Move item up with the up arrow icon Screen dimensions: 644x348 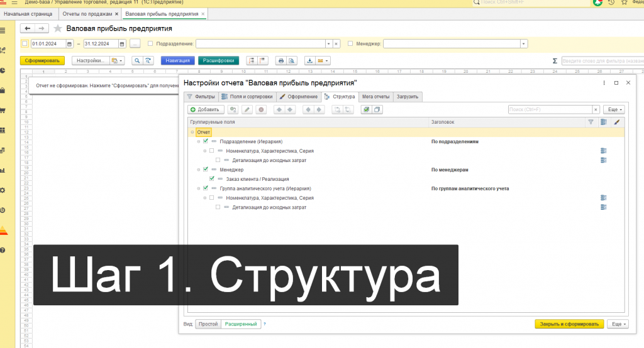(279, 109)
